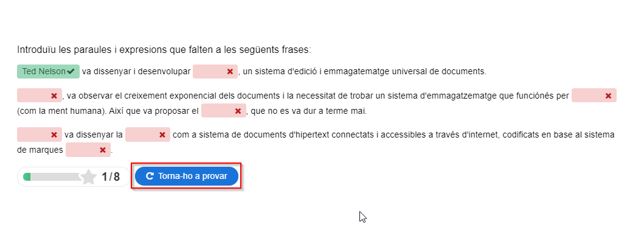This screenshot has width=644, height=227.
Task: Click the blank after 'Així que va proposar el'
Action: (x=223, y=111)
